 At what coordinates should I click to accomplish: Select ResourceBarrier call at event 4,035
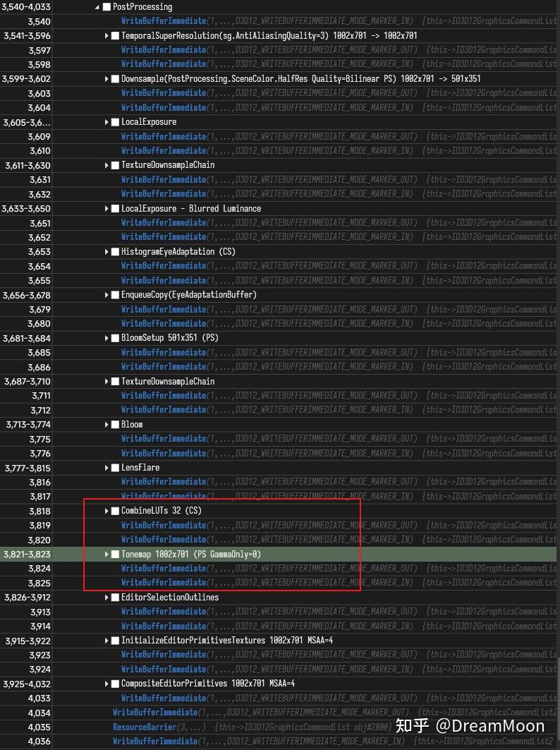click(145, 727)
